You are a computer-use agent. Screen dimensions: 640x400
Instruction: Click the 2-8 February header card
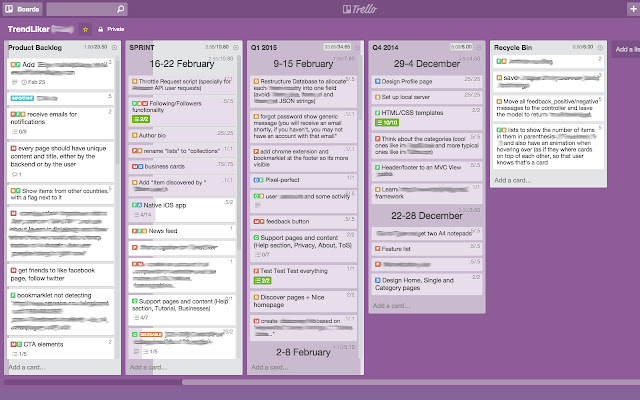[x=303, y=352]
